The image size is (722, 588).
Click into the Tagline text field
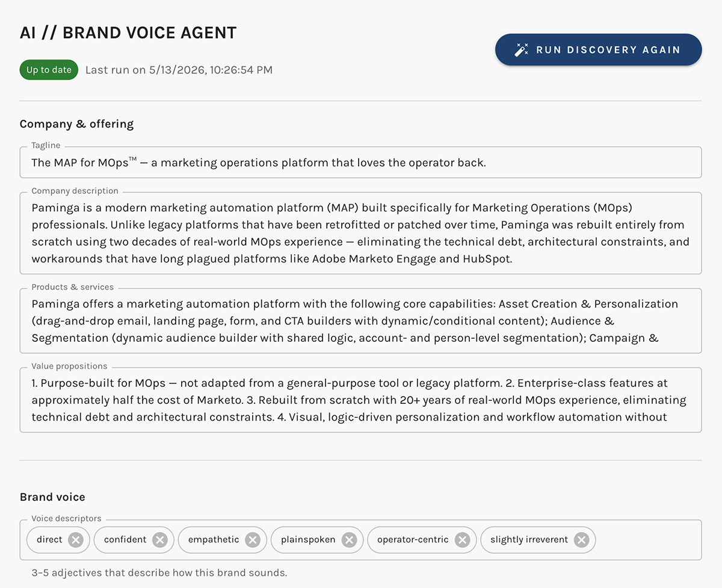tap(361, 162)
